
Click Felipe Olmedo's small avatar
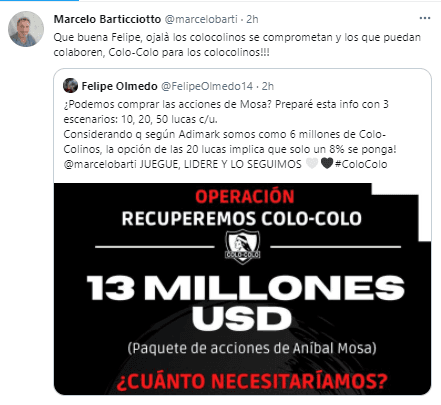click(x=70, y=86)
